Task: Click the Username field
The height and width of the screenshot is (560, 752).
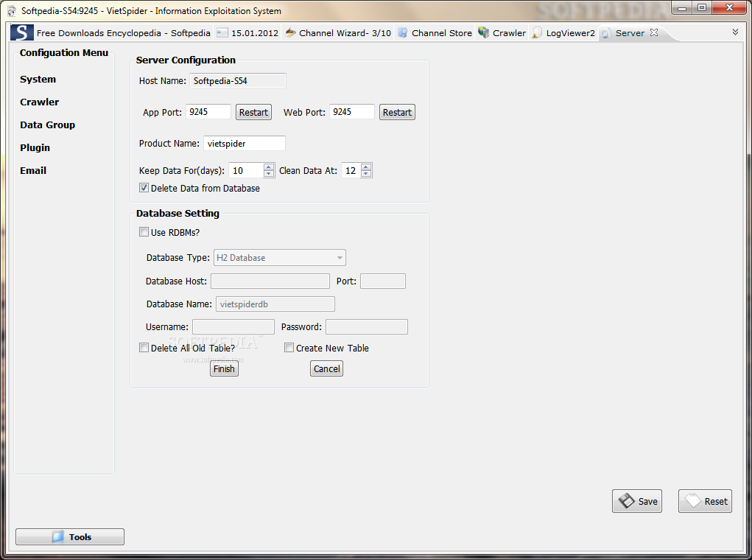Action: tap(233, 326)
